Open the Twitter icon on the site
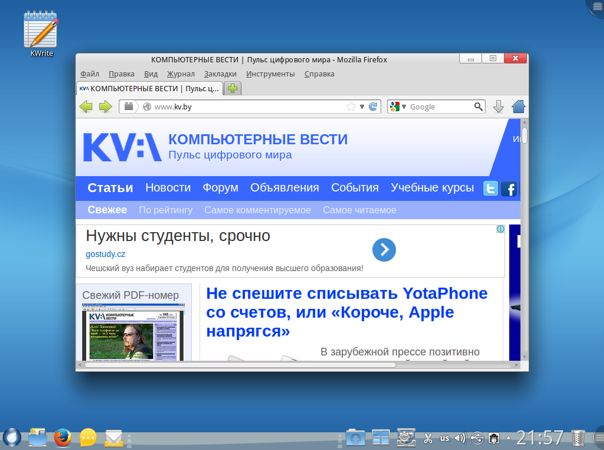The height and width of the screenshot is (450, 604). 490,189
